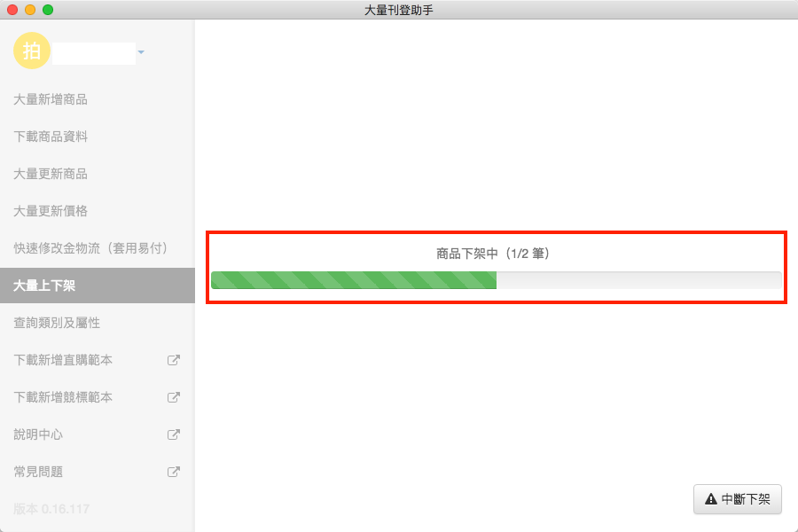Click the active 大量上下架 tab
The height and width of the screenshot is (532, 798).
pos(98,286)
